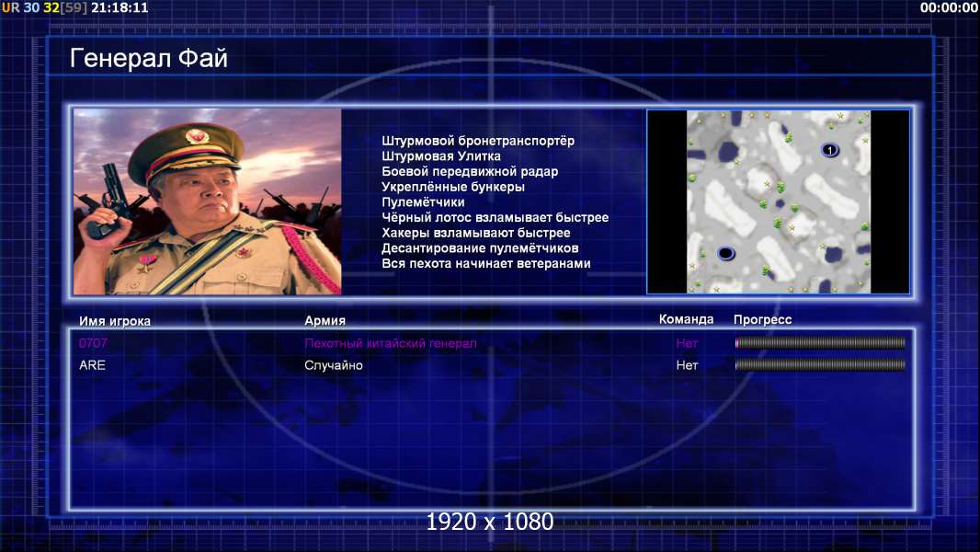This screenshot has width=980, height=552.
Task: Click the 00:00:00 timer in corner
Action: 949,7
